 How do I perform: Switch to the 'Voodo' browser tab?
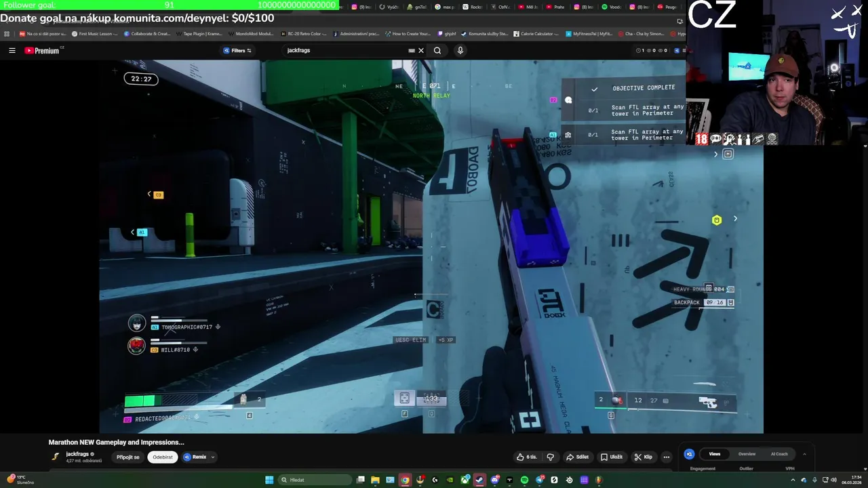(611, 7)
